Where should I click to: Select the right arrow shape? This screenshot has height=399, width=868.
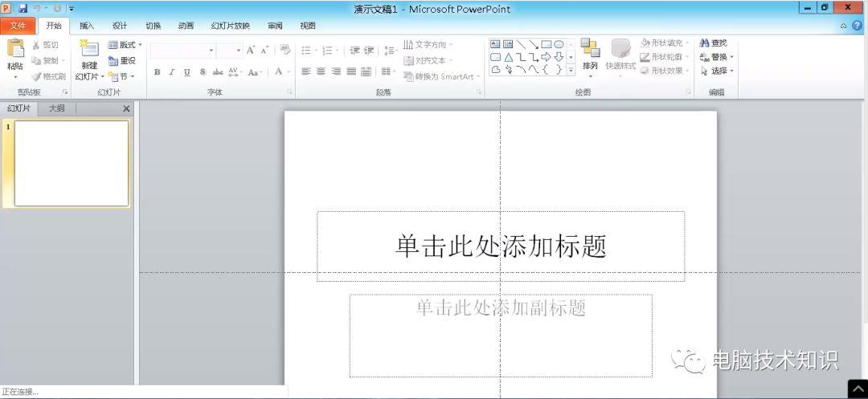tap(547, 57)
